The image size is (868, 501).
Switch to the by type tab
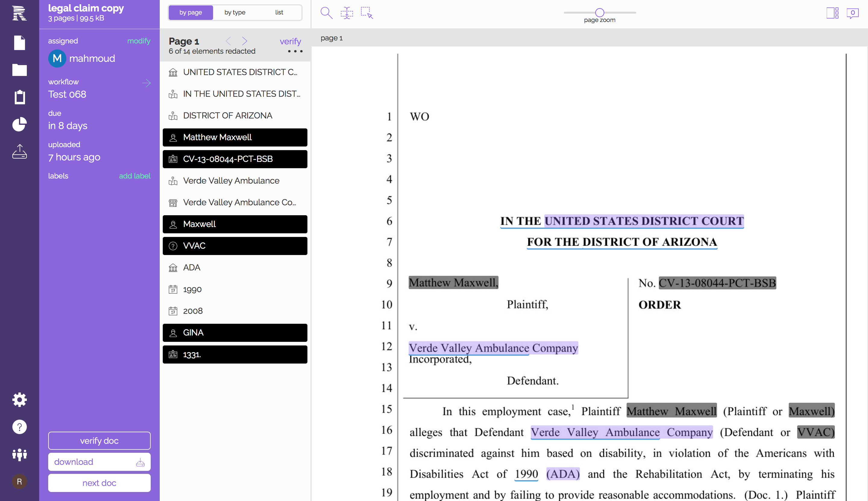click(x=235, y=12)
